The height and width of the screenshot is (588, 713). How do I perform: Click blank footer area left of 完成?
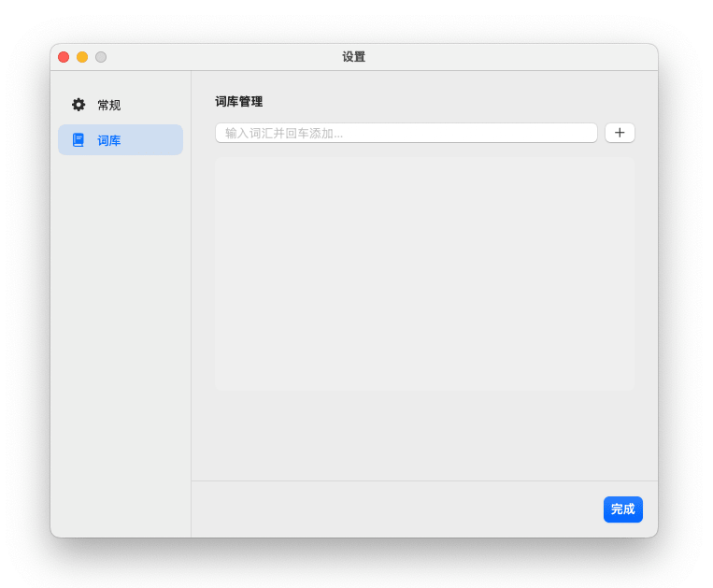pyautogui.click(x=392, y=509)
